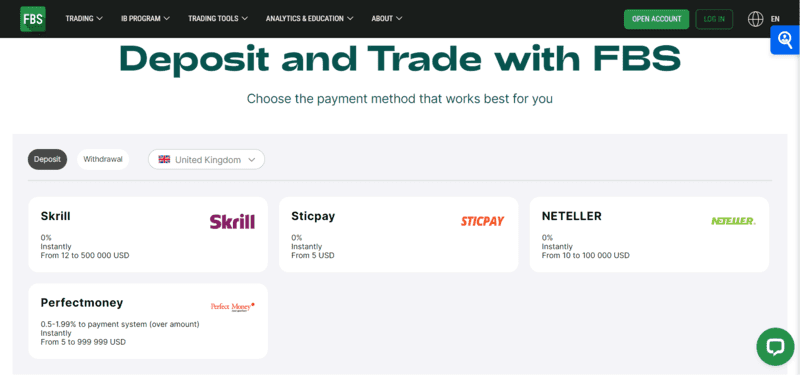Select the Deposit tab
Screen dimensions: 800x375
(47, 159)
